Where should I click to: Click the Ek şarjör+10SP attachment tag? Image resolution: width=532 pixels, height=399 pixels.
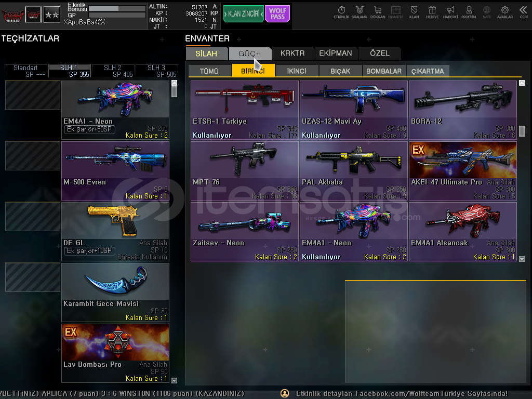point(89,251)
